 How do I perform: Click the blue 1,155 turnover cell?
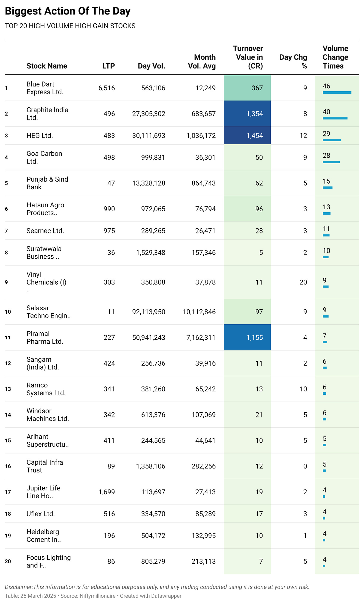click(x=247, y=338)
